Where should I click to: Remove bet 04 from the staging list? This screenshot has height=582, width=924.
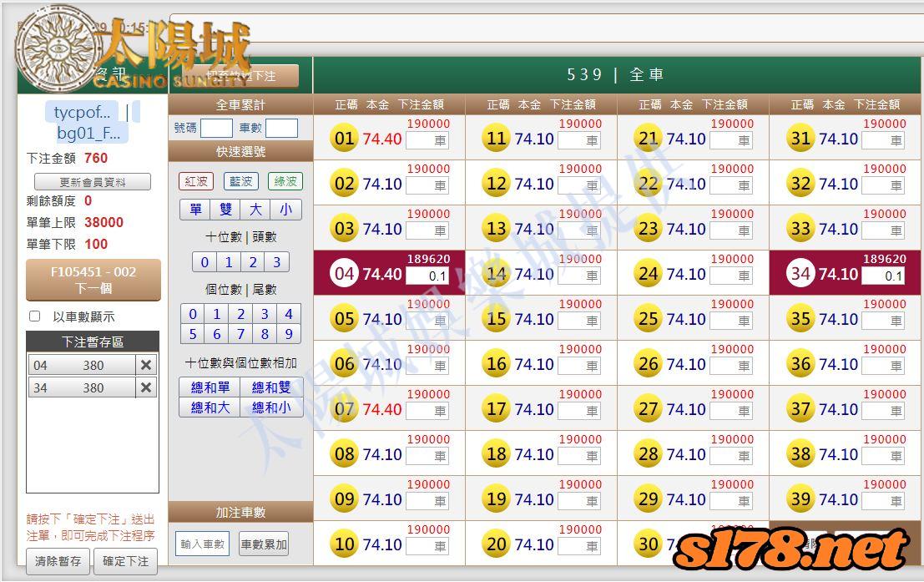[146, 365]
